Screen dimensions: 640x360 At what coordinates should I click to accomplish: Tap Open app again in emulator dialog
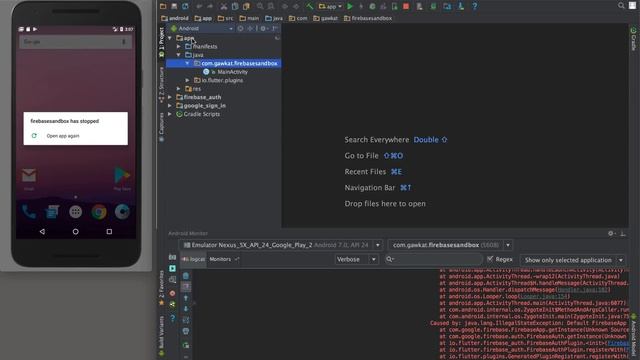tap(63, 136)
